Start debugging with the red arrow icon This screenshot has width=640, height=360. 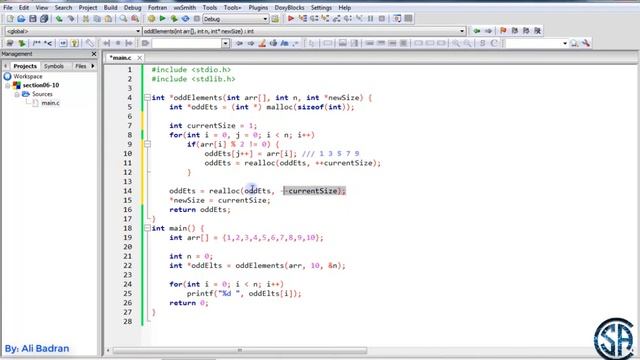point(291,19)
